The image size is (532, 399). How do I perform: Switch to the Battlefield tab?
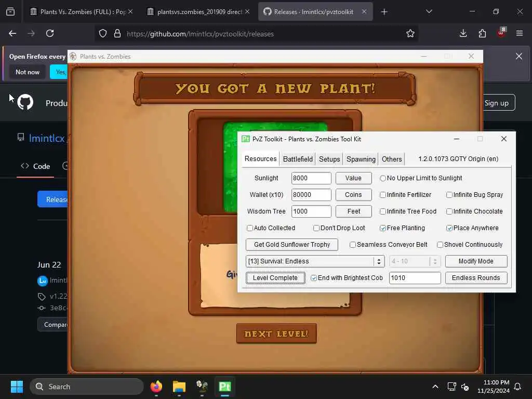[298, 159]
